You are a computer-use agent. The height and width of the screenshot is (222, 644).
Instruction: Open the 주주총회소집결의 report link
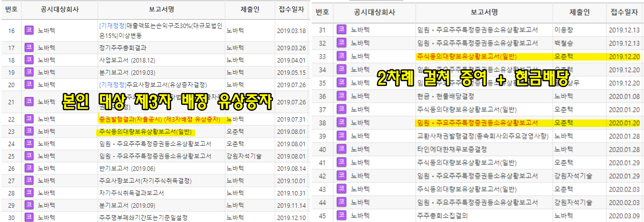(442, 215)
